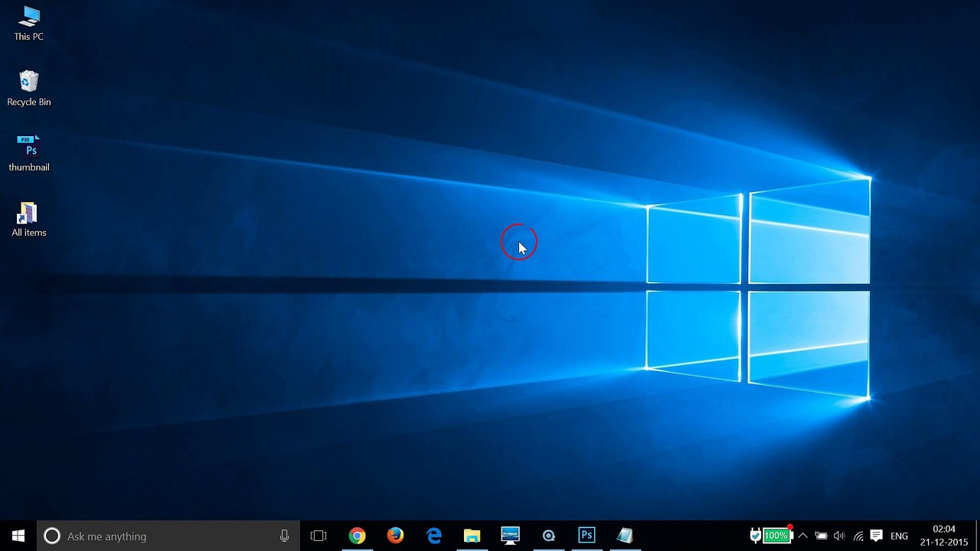Open the Windows Start menu
Image resolution: width=980 pixels, height=551 pixels.
tap(18, 536)
